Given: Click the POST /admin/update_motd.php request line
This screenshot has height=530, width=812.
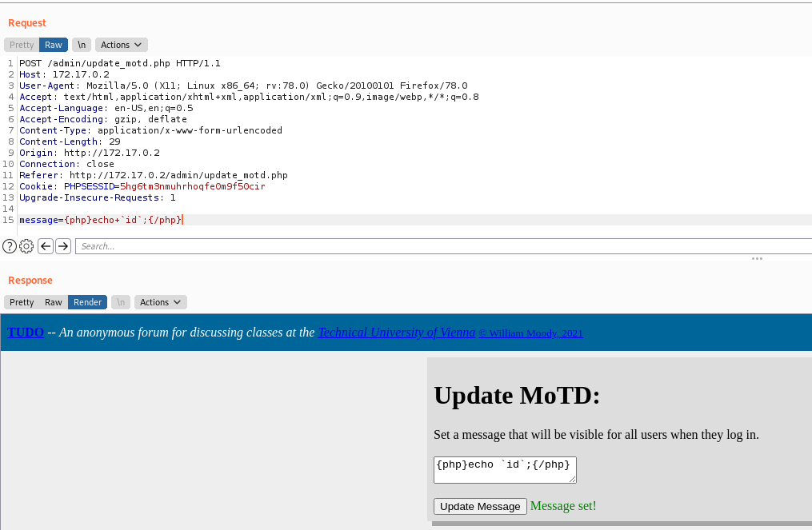Looking at the screenshot, I should click(x=120, y=63).
